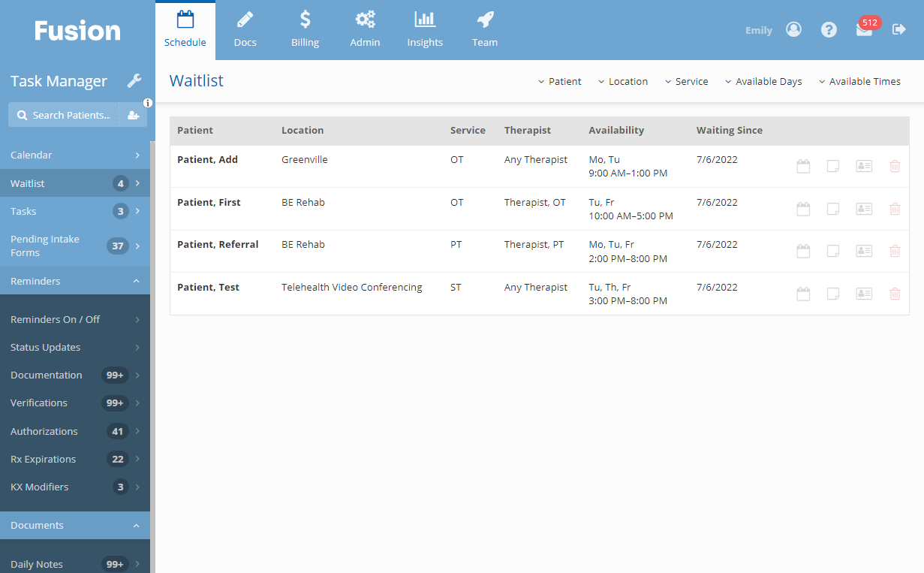The image size is (924, 573).
Task: Click the Greenville location cell
Action: (x=305, y=159)
